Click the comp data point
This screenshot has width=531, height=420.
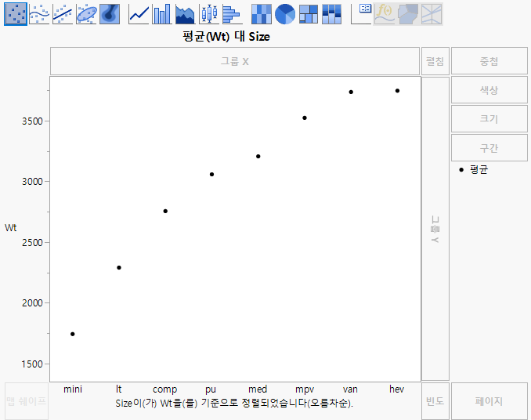(x=165, y=211)
